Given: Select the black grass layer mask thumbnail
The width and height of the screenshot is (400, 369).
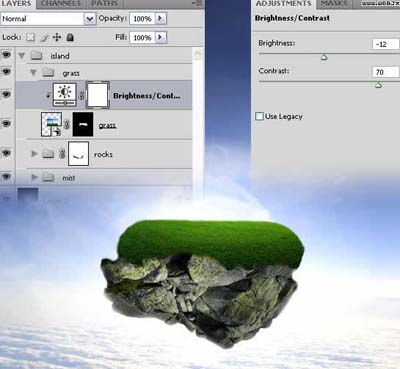Looking at the screenshot, I should click(83, 124).
